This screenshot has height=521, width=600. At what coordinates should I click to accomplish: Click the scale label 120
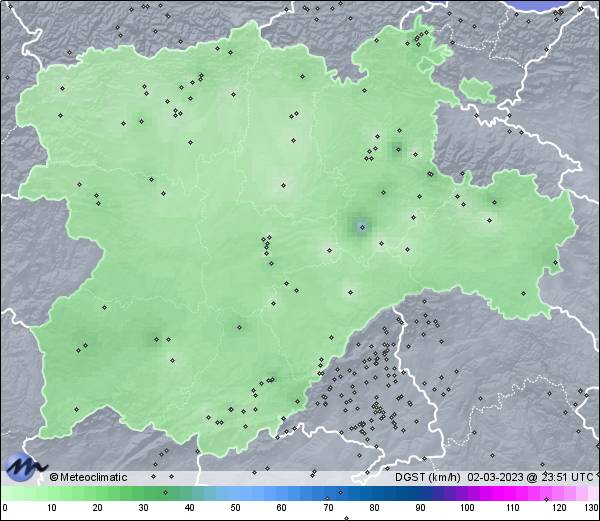559,508
